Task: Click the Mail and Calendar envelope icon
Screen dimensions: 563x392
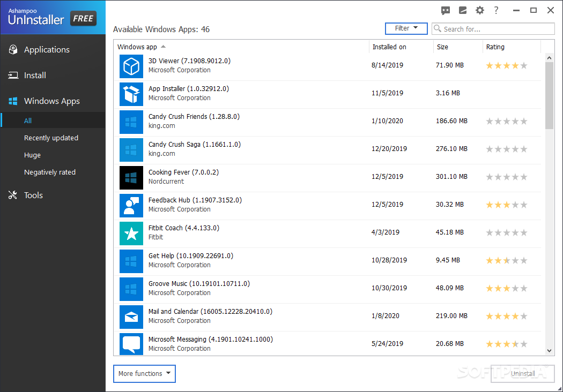Action: 131,317
